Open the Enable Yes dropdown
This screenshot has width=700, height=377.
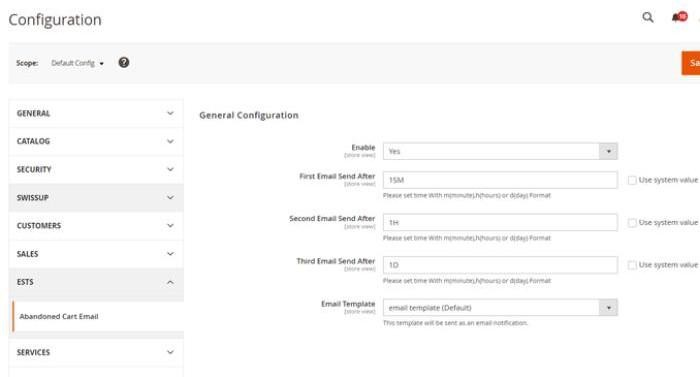[500, 151]
